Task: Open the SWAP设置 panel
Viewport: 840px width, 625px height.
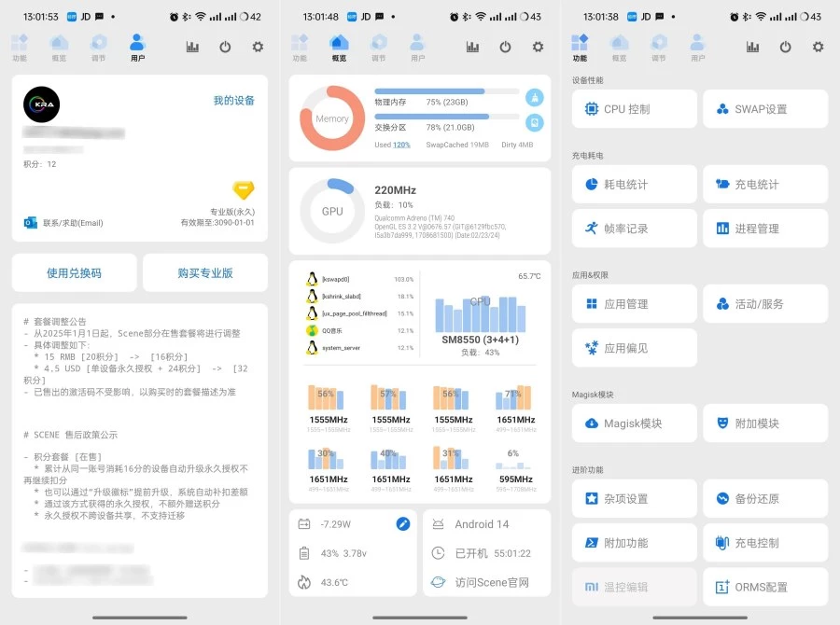Action: click(x=764, y=109)
